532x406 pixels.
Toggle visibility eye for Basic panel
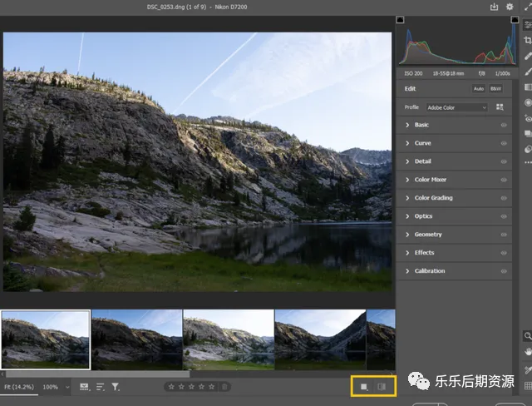[504, 125]
